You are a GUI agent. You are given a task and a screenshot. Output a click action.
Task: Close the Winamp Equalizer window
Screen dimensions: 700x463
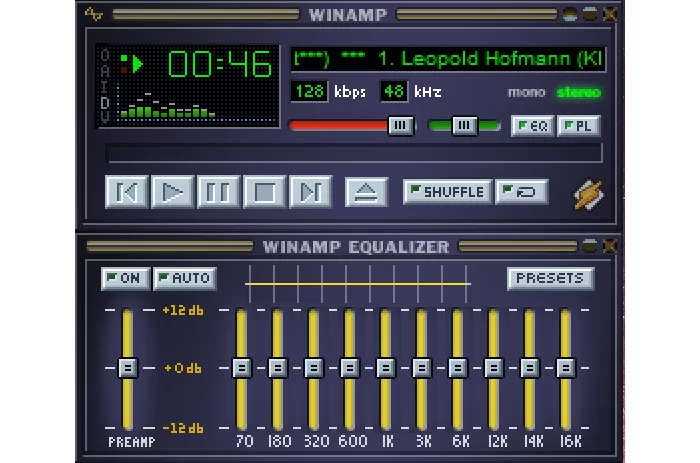[x=609, y=246]
